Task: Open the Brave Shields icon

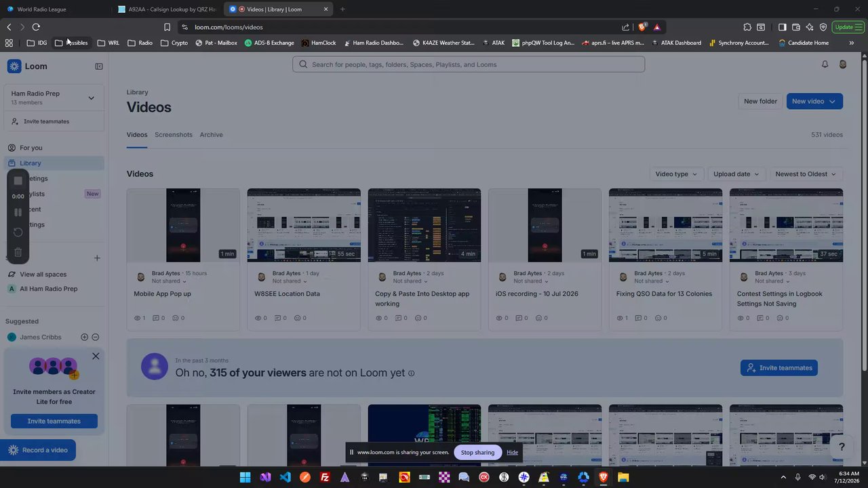Action: click(x=642, y=27)
